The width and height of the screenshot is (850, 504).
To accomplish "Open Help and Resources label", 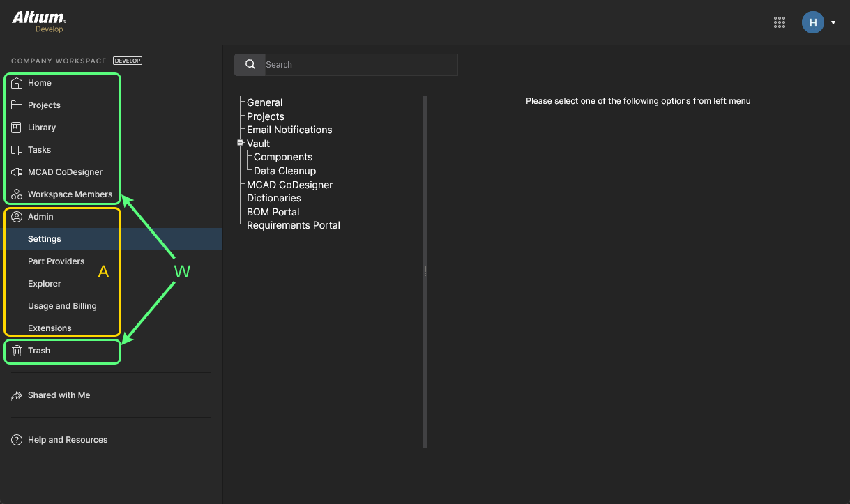I will pos(68,440).
